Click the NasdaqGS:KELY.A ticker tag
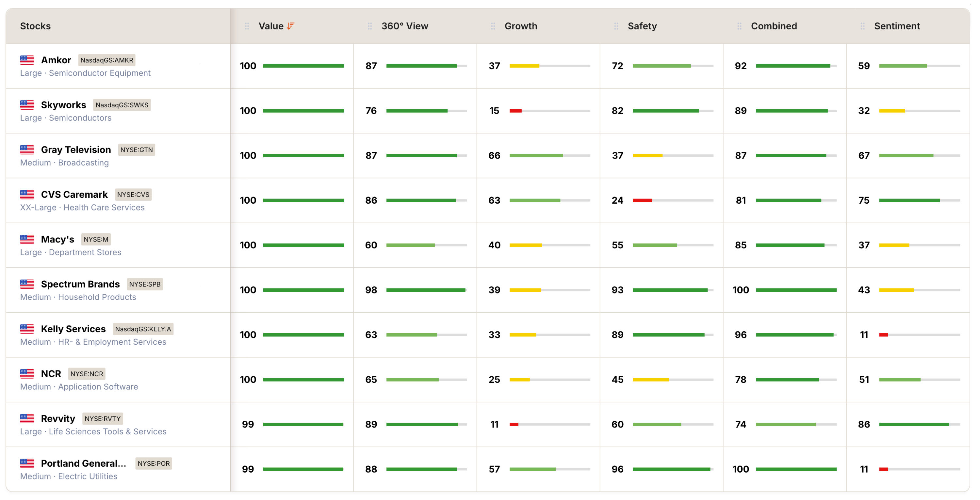Screen dimensions: 980x500 pos(143,329)
